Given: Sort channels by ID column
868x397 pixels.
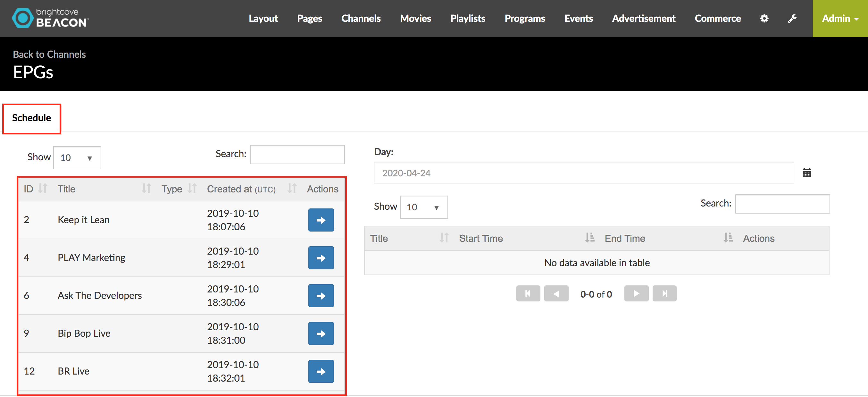Looking at the screenshot, I should 43,188.
